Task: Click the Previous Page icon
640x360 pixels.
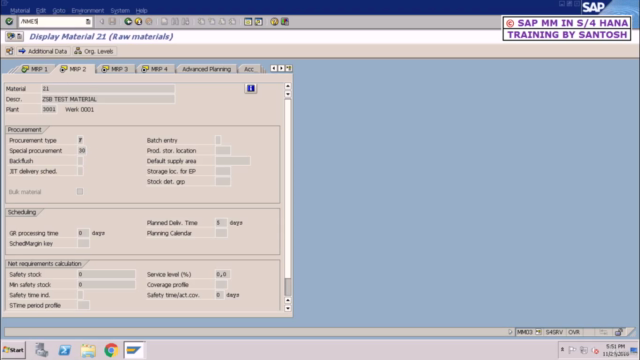Action: coord(211,22)
